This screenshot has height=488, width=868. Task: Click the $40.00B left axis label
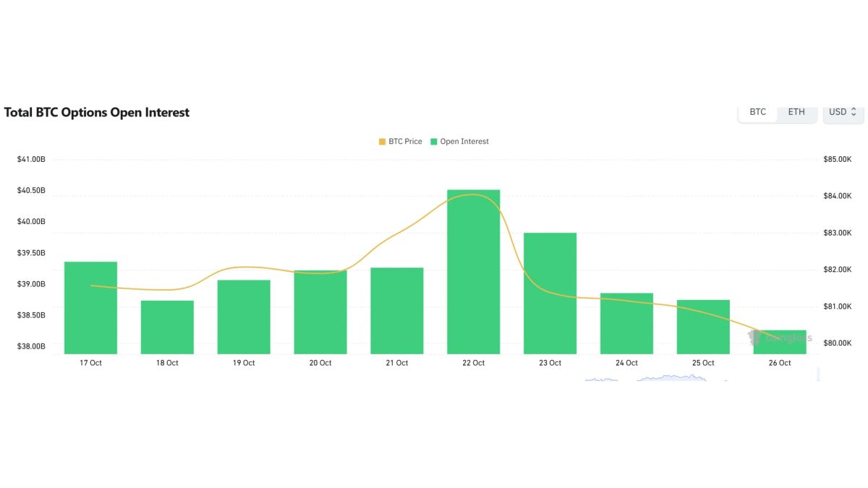point(31,221)
